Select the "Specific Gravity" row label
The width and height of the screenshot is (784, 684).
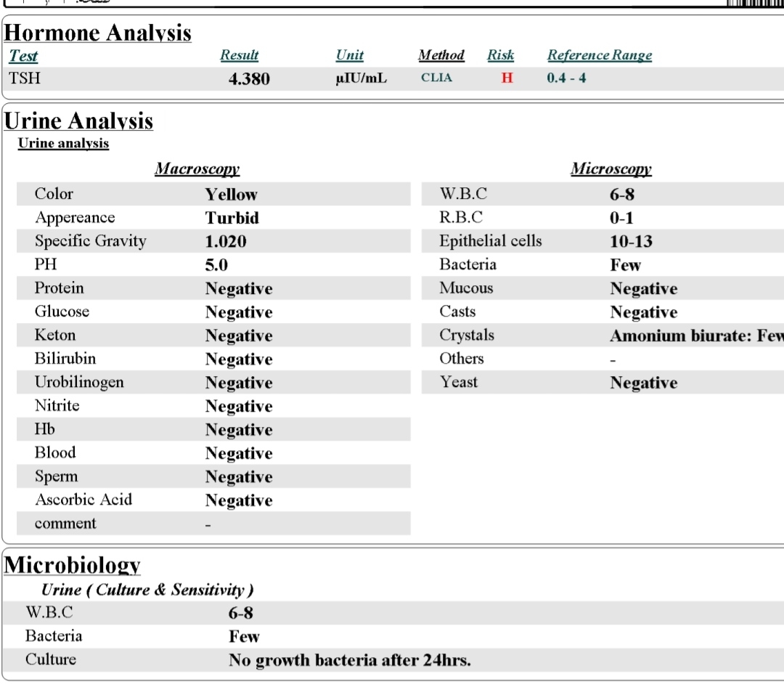[91, 242]
